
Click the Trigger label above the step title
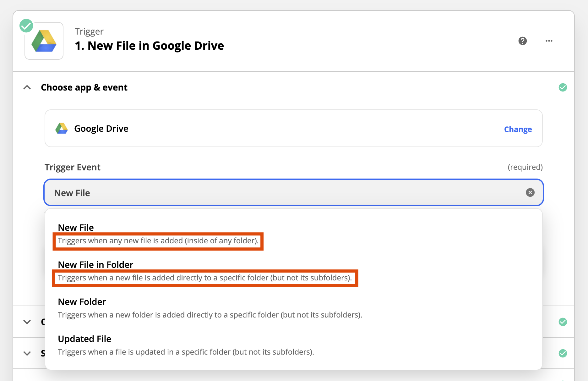(x=89, y=31)
